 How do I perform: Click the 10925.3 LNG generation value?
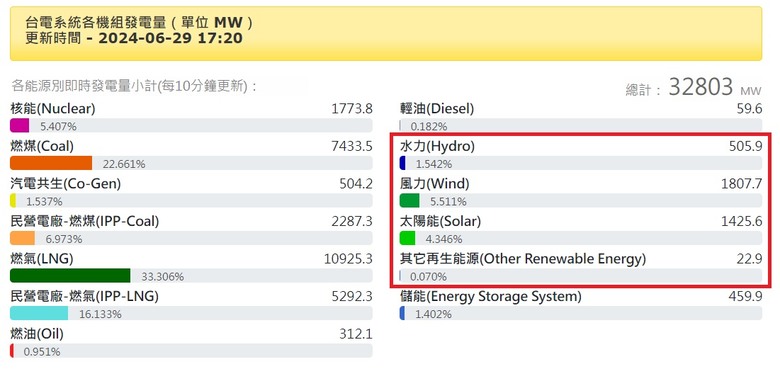point(347,259)
